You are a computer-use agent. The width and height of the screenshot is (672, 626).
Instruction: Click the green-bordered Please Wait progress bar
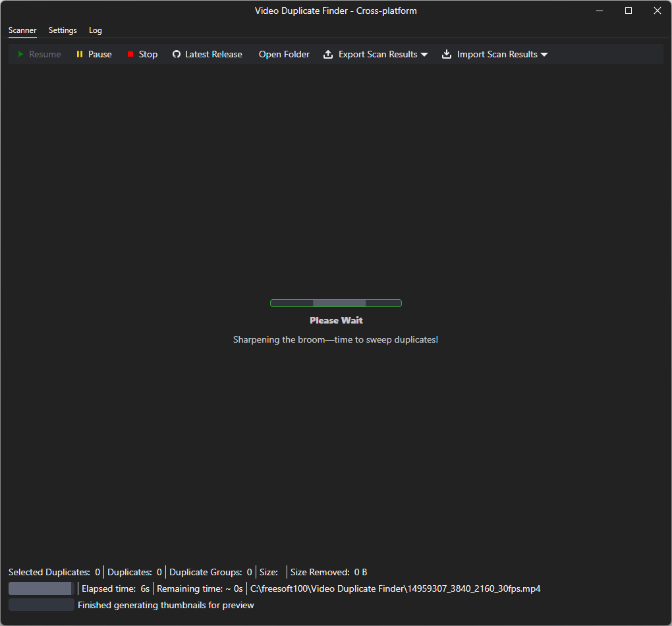336,303
